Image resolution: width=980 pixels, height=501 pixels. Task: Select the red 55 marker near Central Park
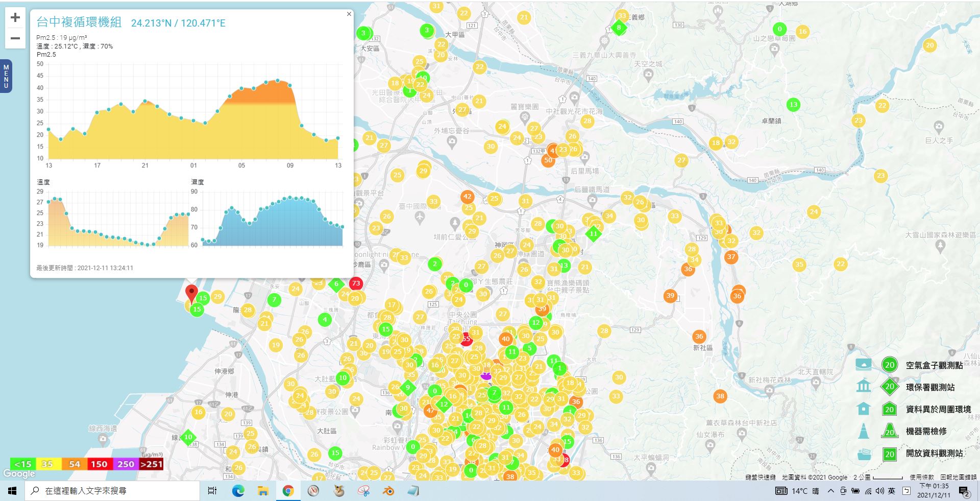tap(466, 339)
